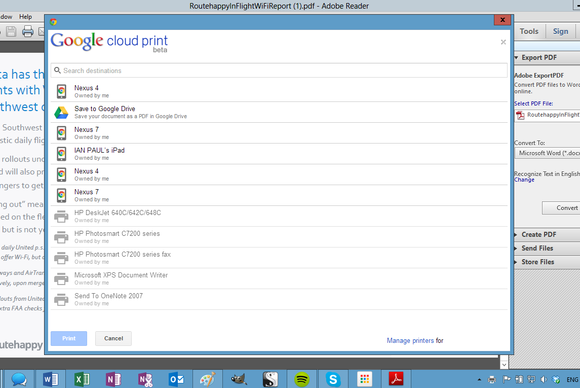This screenshot has height=388, width=580.
Task: Click the Convert button in Export PDF
Action: coord(562,208)
